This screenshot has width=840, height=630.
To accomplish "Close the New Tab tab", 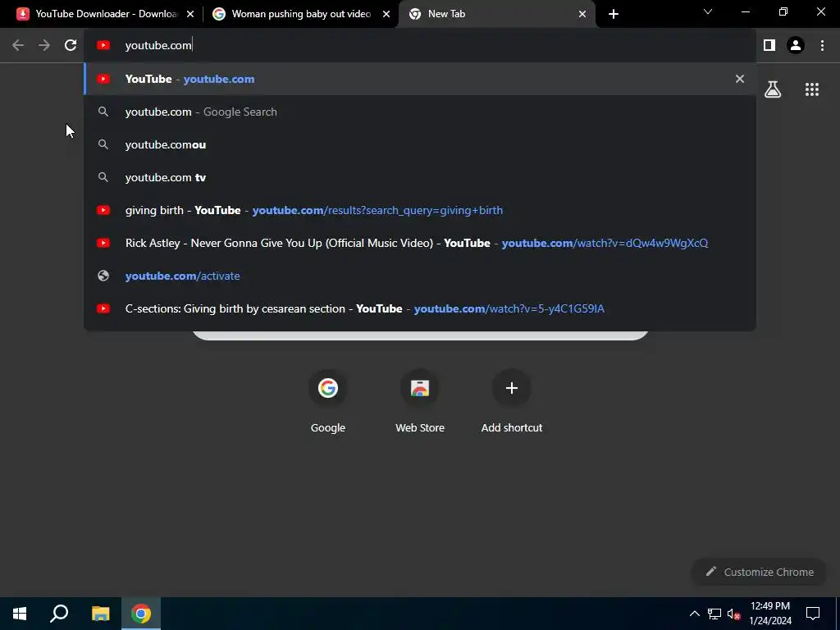I will [x=582, y=14].
